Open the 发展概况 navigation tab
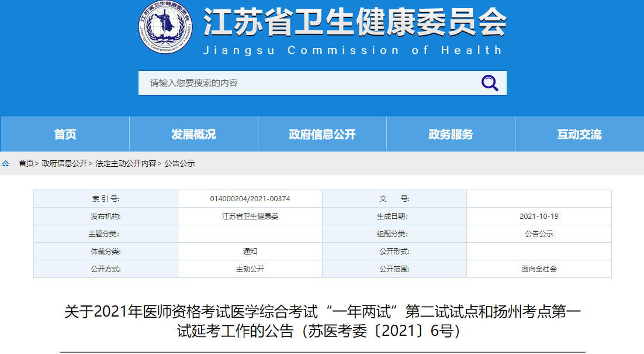The width and height of the screenshot is (644, 354). pyautogui.click(x=193, y=134)
